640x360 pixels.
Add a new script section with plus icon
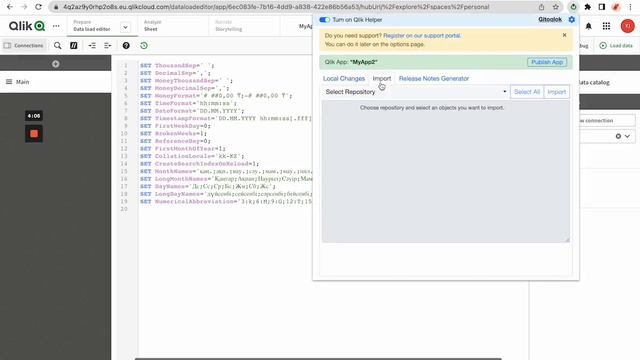coord(56,64)
